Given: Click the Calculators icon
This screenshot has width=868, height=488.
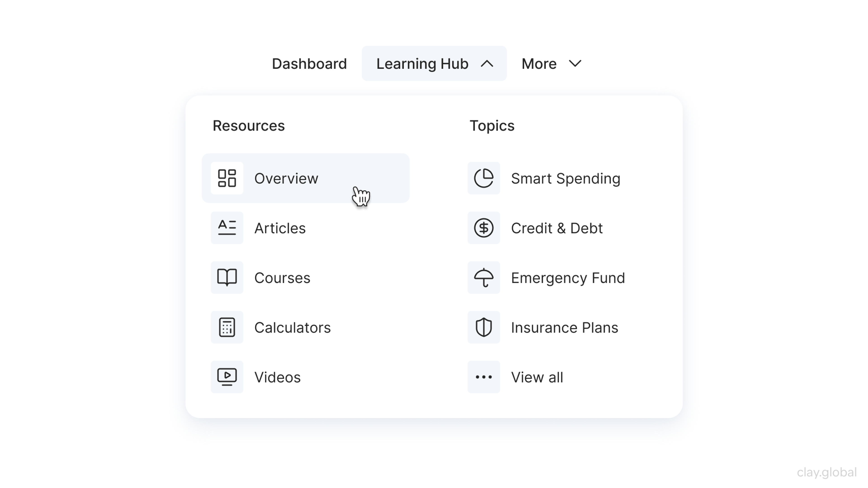Looking at the screenshot, I should pyautogui.click(x=227, y=327).
